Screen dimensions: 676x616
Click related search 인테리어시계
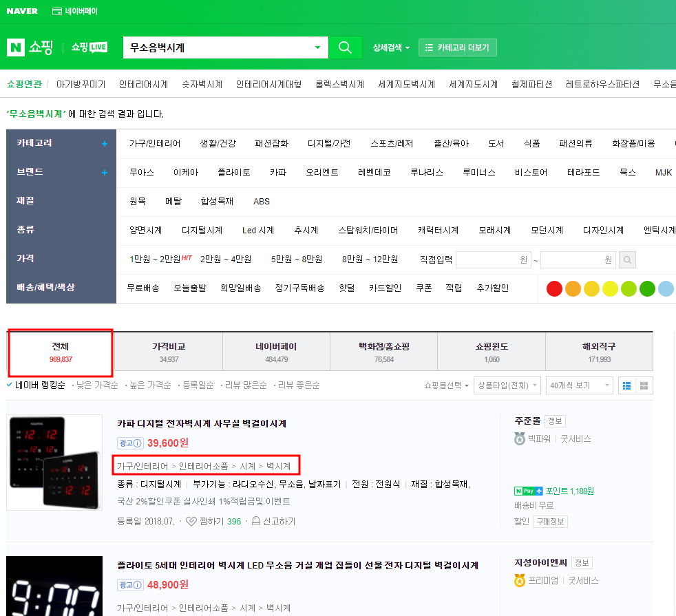[144, 85]
